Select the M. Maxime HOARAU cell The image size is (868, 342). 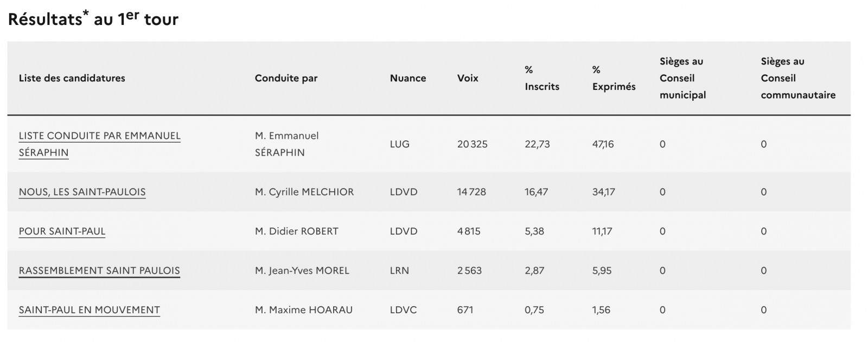303,310
